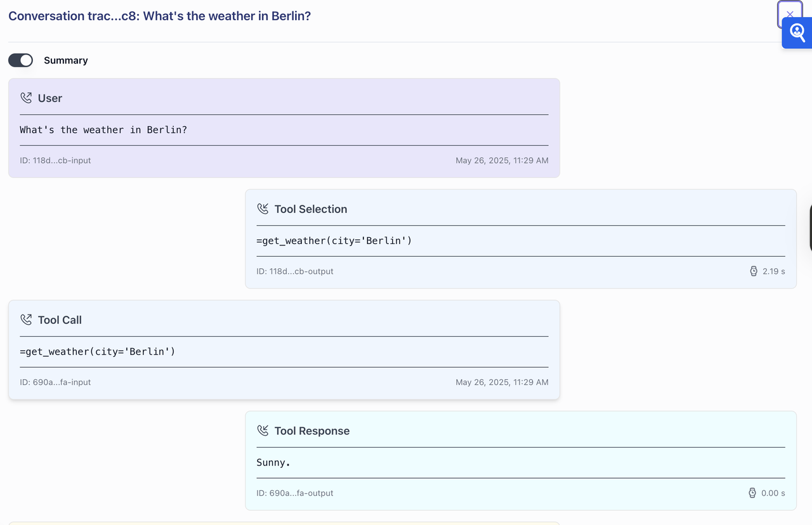This screenshot has width=812, height=525.
Task: Click the phone icon beside Tool Call
Action: (26, 320)
